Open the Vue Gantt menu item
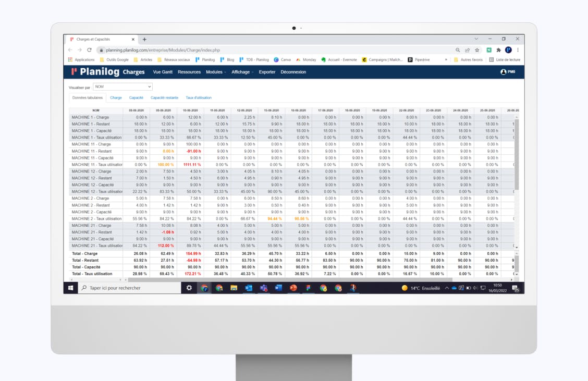Viewport: 588px width, 381px height. 163,72
